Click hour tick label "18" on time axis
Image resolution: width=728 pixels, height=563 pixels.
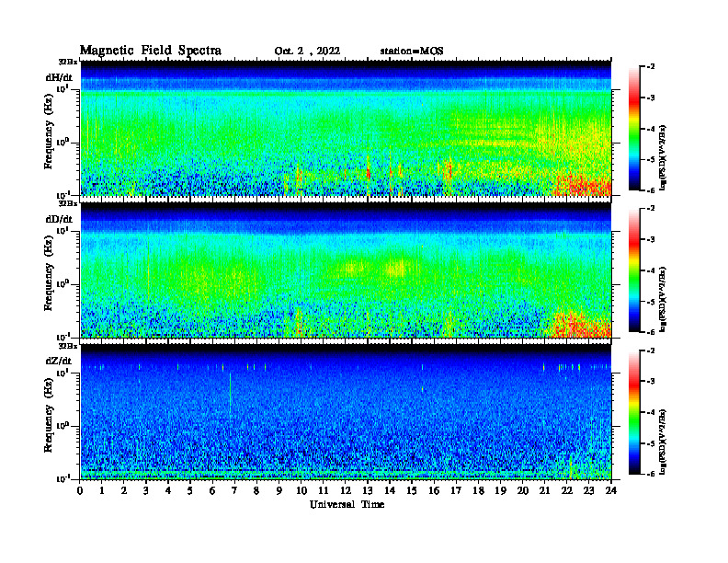[x=478, y=491]
